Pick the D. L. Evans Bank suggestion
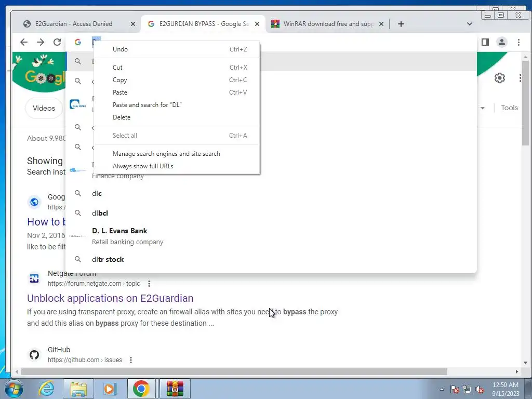This screenshot has height=399, width=532. [271, 236]
